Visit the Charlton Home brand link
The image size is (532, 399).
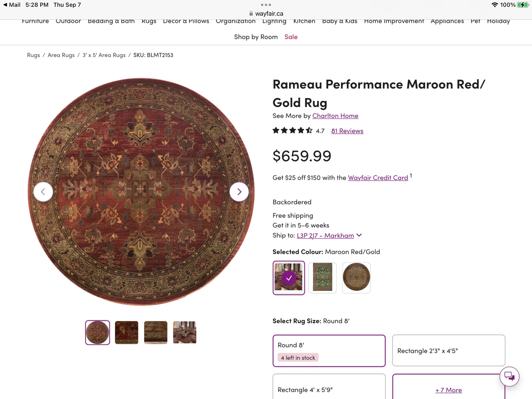pyautogui.click(x=335, y=116)
